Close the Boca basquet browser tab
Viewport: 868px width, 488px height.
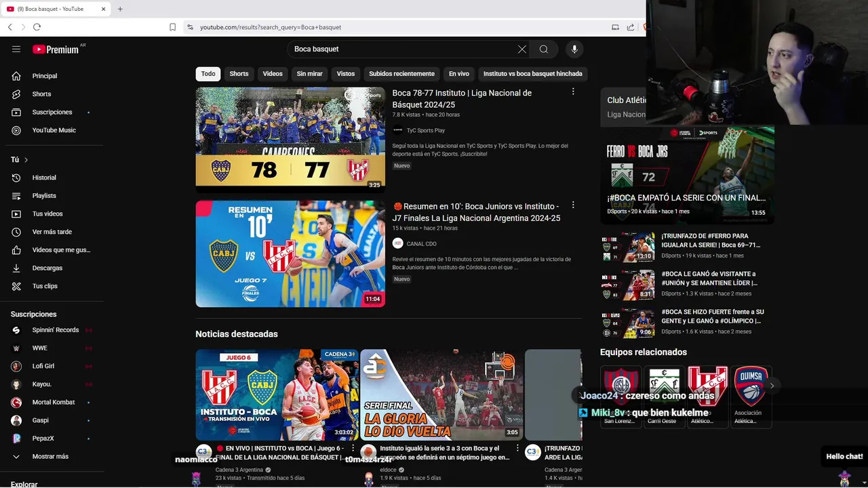coord(104,9)
